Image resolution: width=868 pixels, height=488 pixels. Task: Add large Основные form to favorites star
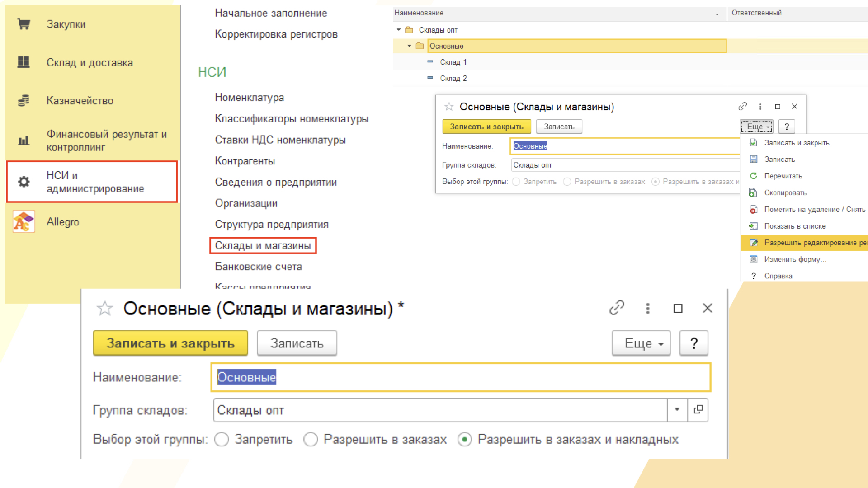104,309
